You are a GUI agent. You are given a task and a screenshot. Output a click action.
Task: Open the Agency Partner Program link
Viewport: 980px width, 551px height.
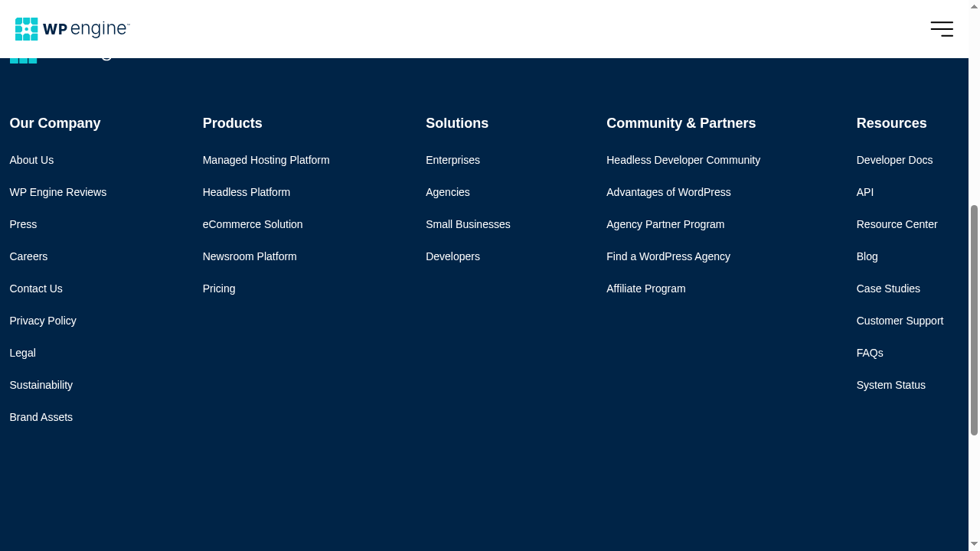pos(665,224)
